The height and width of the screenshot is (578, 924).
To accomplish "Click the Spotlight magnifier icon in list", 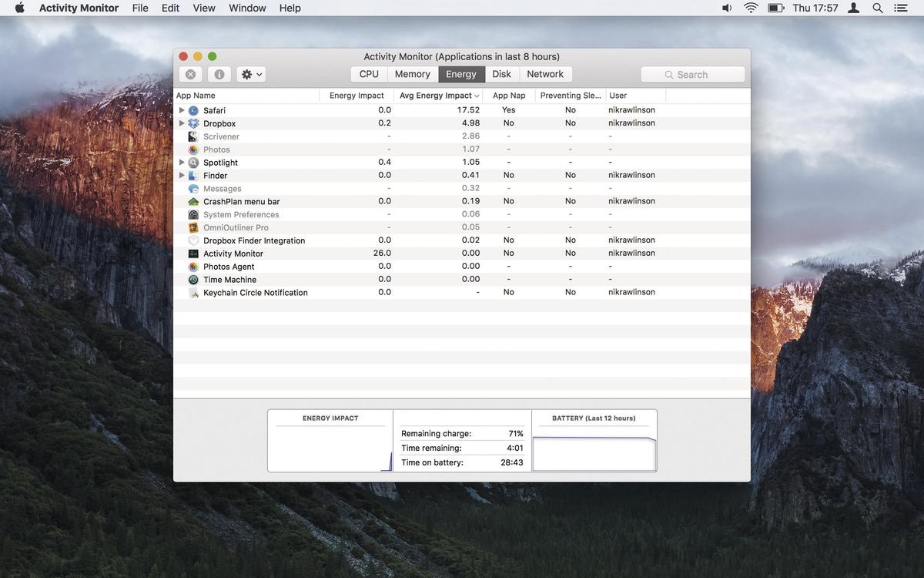I will pyautogui.click(x=193, y=163).
